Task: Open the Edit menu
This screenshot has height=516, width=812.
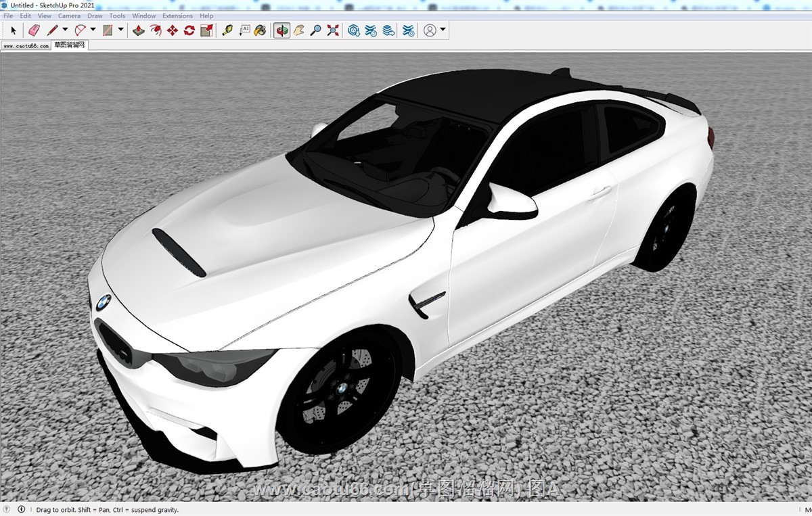Action: (x=25, y=16)
